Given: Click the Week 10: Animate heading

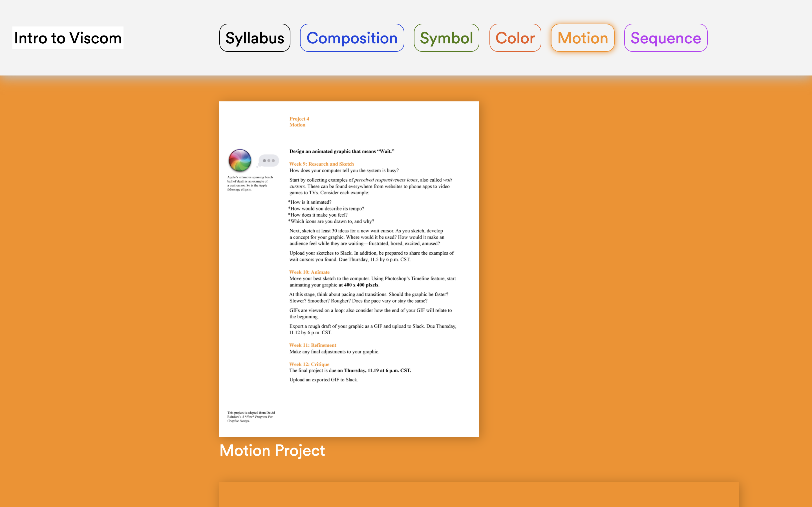Looking at the screenshot, I should click(x=309, y=272).
